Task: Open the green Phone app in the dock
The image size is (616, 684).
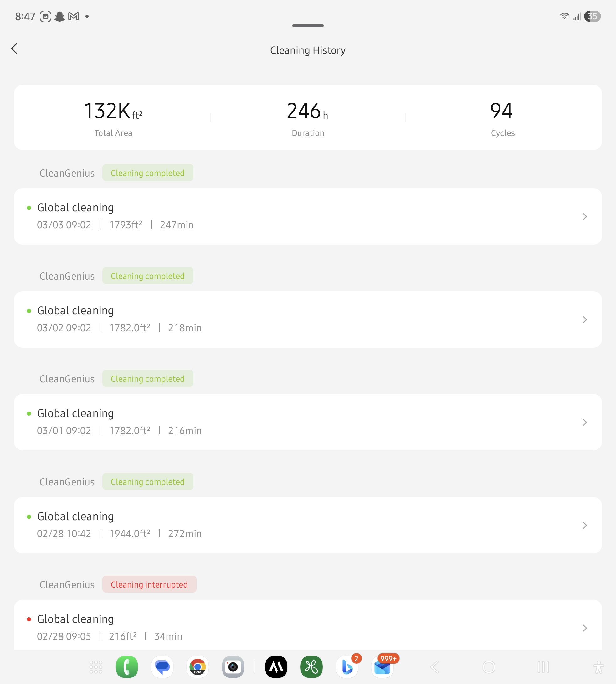Action: point(126,667)
